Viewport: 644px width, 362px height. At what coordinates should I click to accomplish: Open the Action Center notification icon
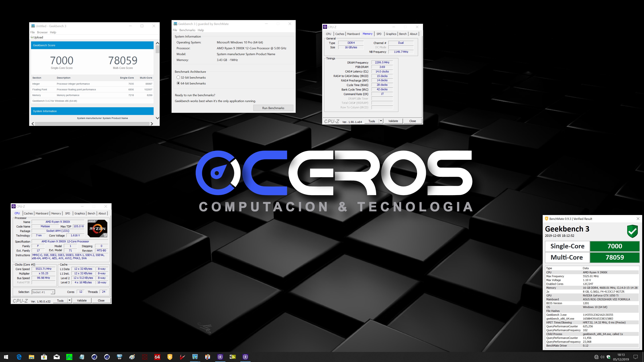point(636,357)
